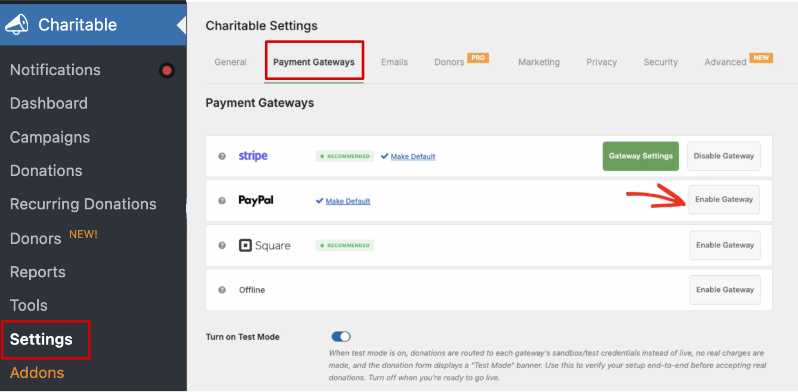Viewport: 798px width, 392px height.
Task: Collapse the Charitable menu arrow
Action: coord(181,25)
